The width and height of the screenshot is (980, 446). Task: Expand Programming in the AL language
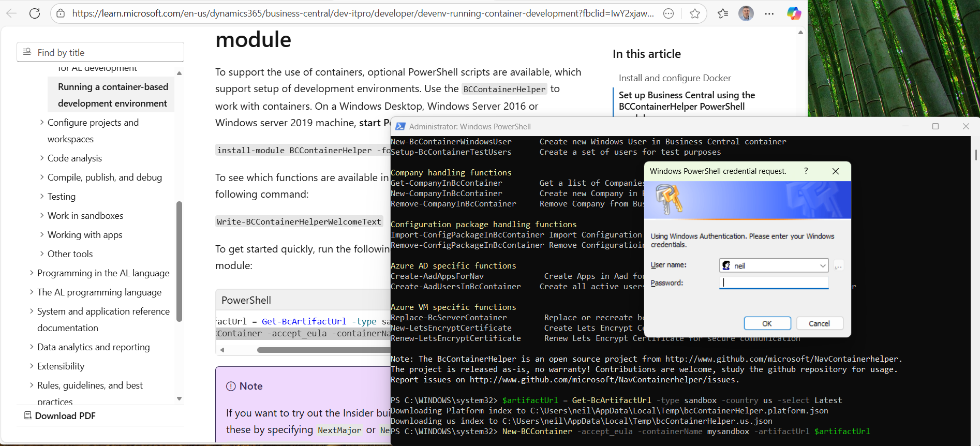point(32,273)
